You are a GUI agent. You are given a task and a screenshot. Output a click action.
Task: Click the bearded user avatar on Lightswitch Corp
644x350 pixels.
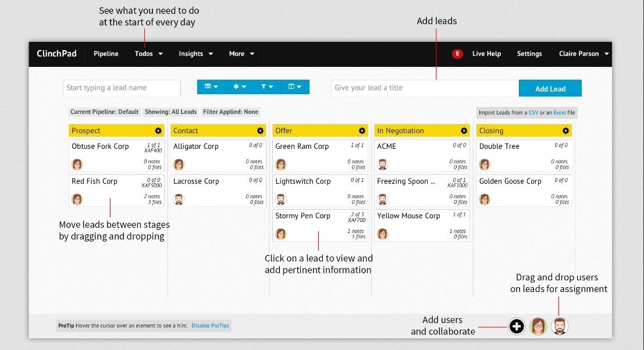coord(281,199)
